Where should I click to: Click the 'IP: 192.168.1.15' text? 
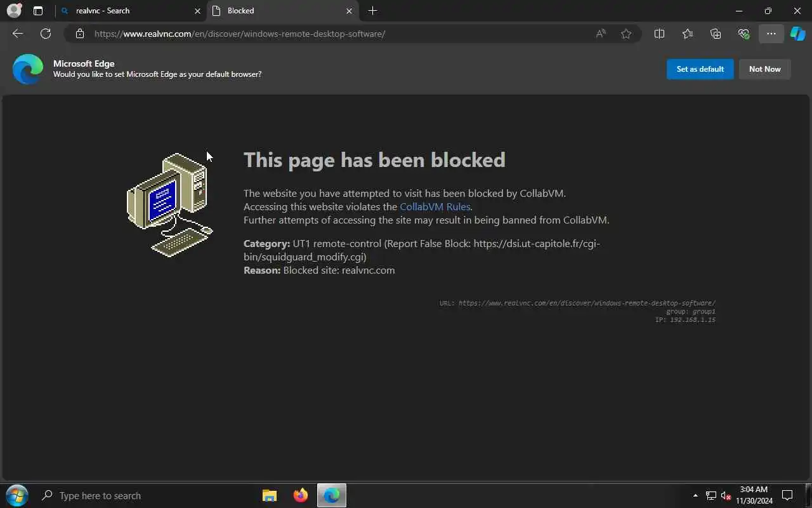[x=685, y=320]
